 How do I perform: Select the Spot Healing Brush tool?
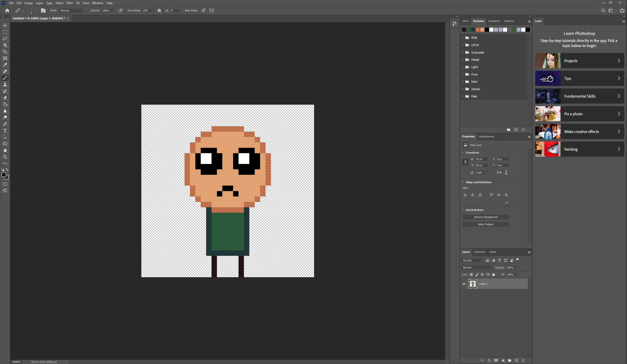[x=5, y=71]
